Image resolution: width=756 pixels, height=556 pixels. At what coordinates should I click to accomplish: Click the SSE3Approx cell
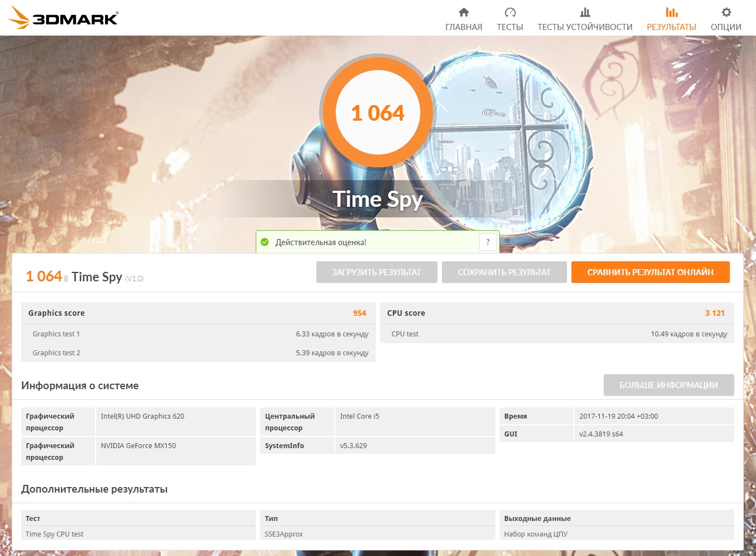tap(377, 533)
